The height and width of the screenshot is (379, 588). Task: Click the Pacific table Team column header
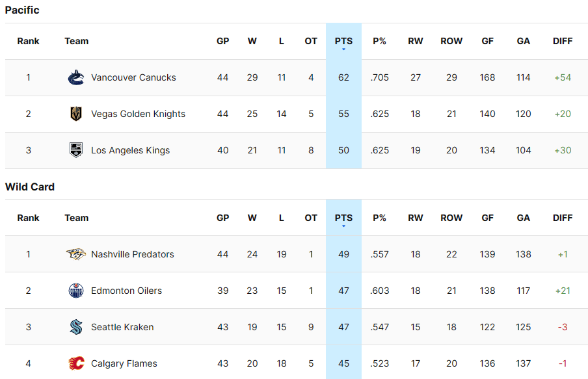(76, 41)
